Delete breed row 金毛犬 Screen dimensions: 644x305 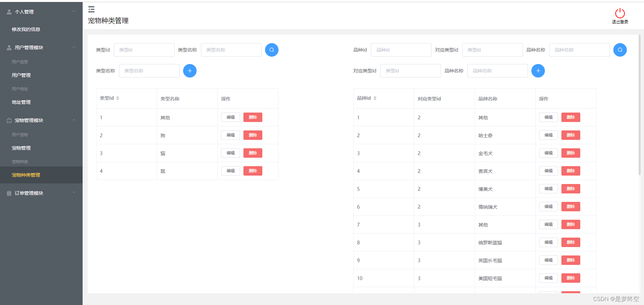(571, 153)
